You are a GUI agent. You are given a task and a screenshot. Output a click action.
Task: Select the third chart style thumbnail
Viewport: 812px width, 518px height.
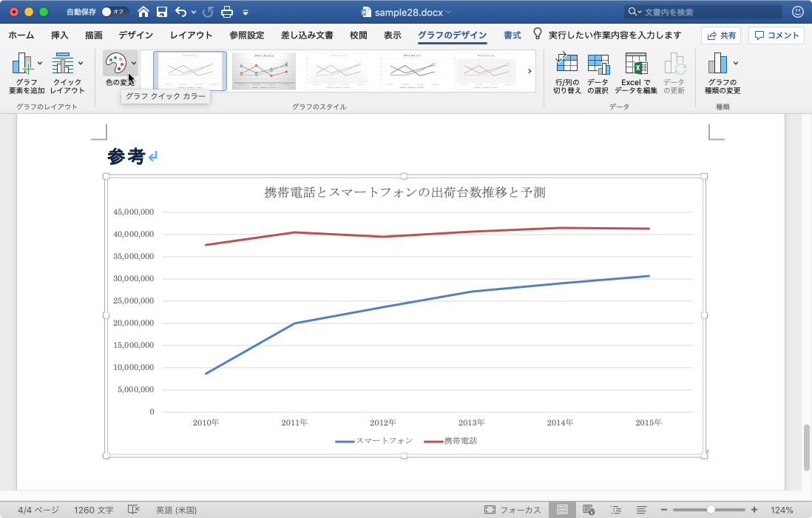pyautogui.click(x=338, y=71)
